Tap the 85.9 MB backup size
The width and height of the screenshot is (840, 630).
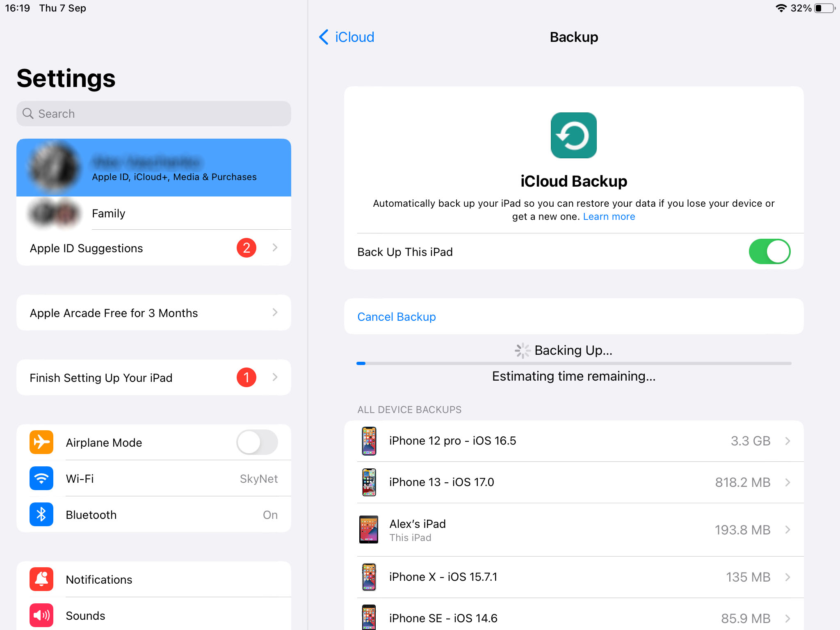click(746, 618)
